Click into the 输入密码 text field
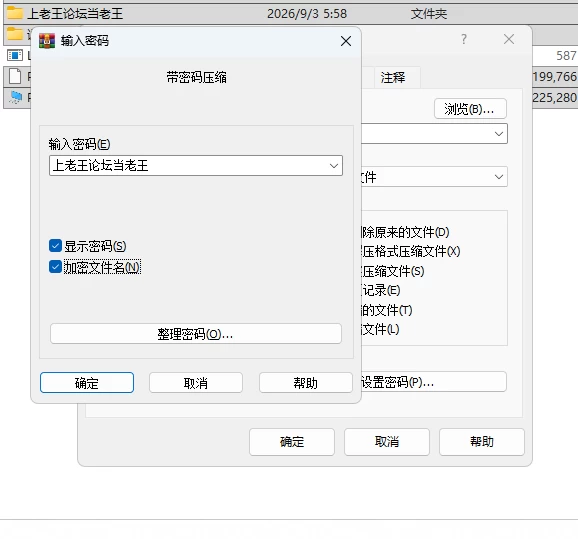 tap(188, 166)
